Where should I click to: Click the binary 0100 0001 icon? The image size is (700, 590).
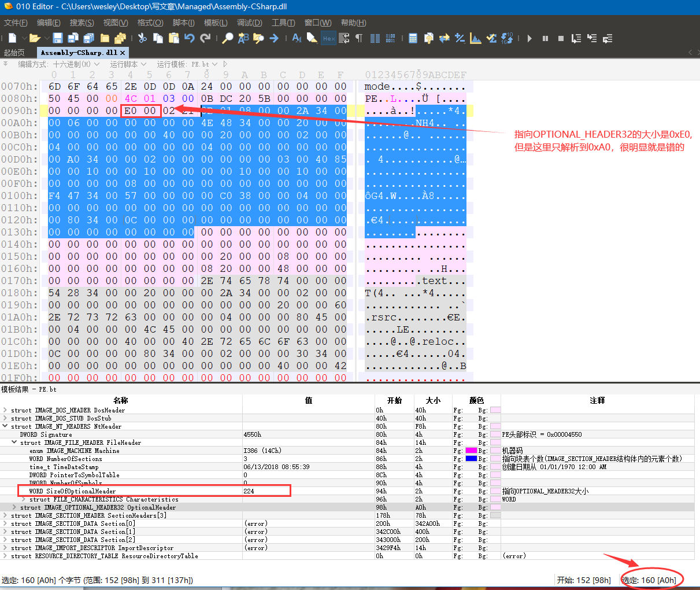pos(391,38)
